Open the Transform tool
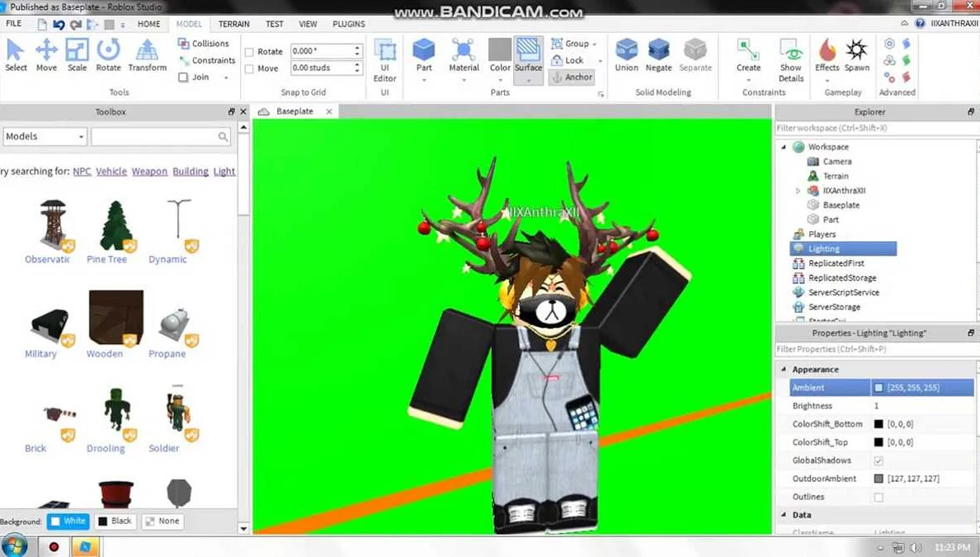 (x=148, y=55)
